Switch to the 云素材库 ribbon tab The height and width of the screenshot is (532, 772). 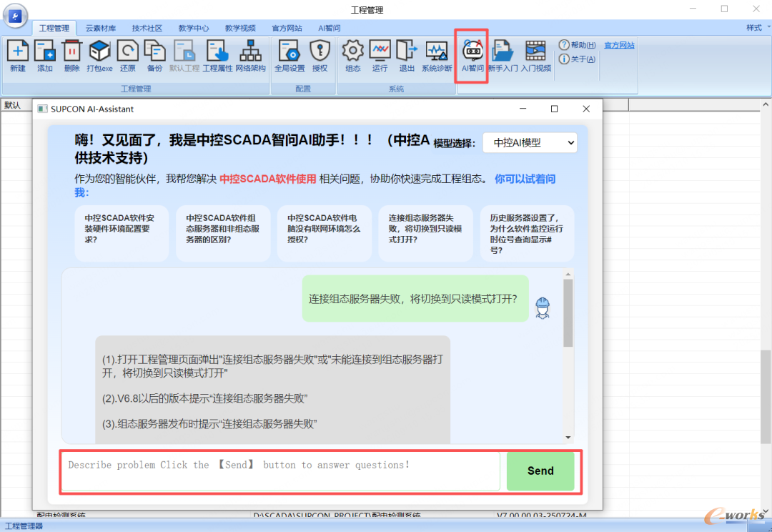pyautogui.click(x=101, y=28)
